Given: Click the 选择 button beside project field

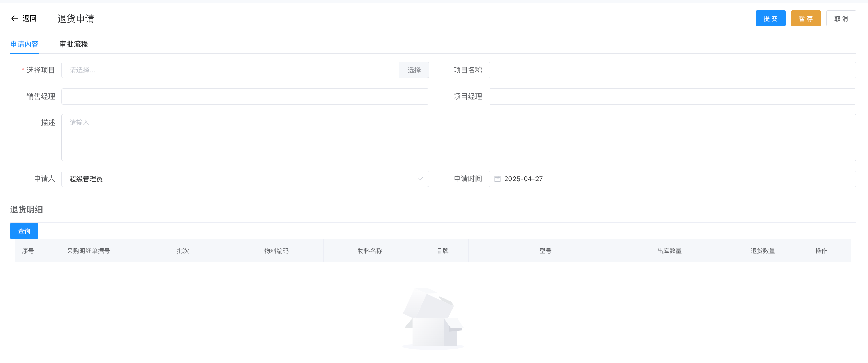Looking at the screenshot, I should (x=414, y=70).
